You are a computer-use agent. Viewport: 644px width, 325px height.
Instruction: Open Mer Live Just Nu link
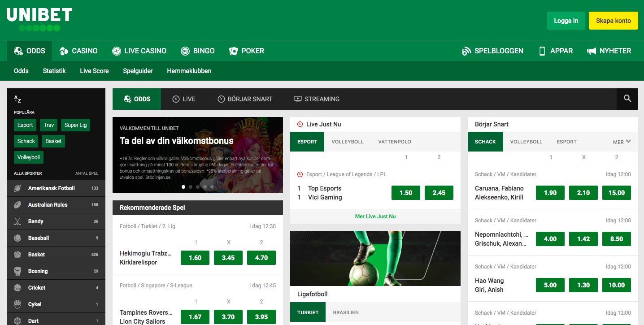[x=375, y=216]
